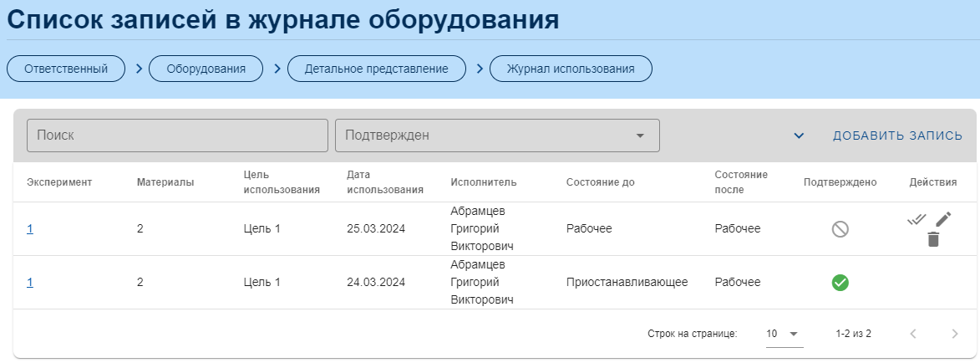This screenshot has width=980, height=363.
Task: Open the Детальное представление breadcrumb
Action: tap(376, 69)
